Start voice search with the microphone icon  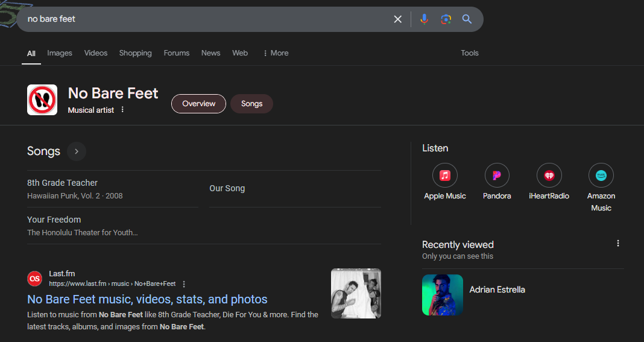425,19
